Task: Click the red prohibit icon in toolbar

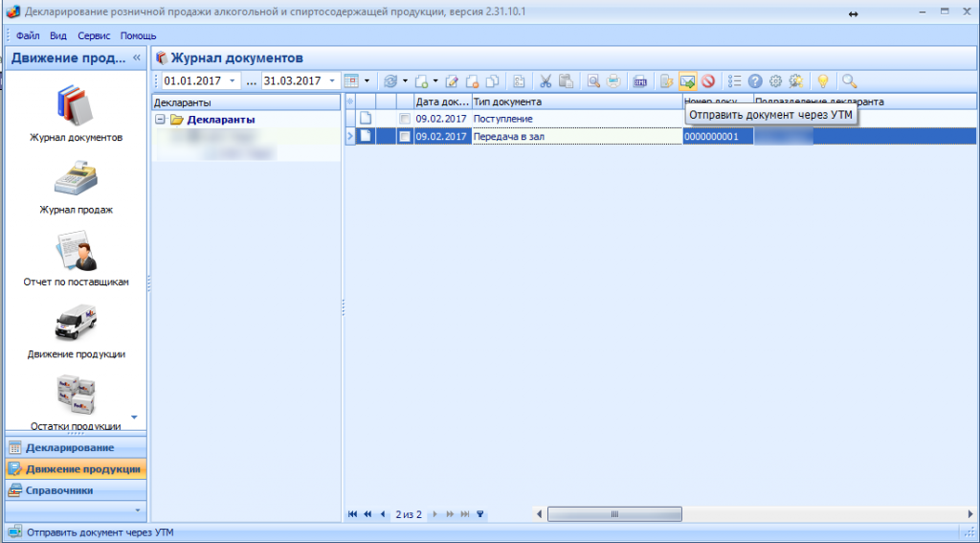Action: click(708, 81)
